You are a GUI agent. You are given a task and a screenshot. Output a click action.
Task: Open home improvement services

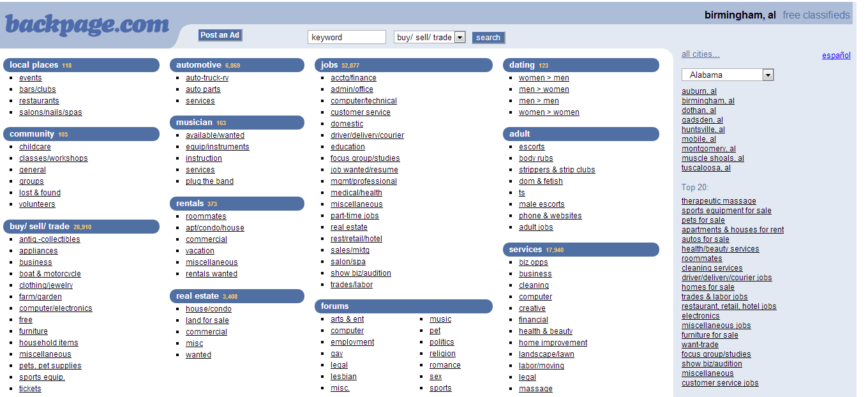(553, 343)
